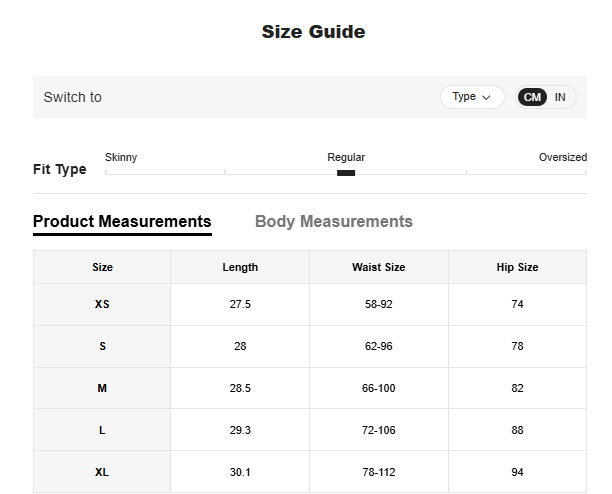Click the Oversized fit label
This screenshot has width=612, height=494.
coord(562,157)
